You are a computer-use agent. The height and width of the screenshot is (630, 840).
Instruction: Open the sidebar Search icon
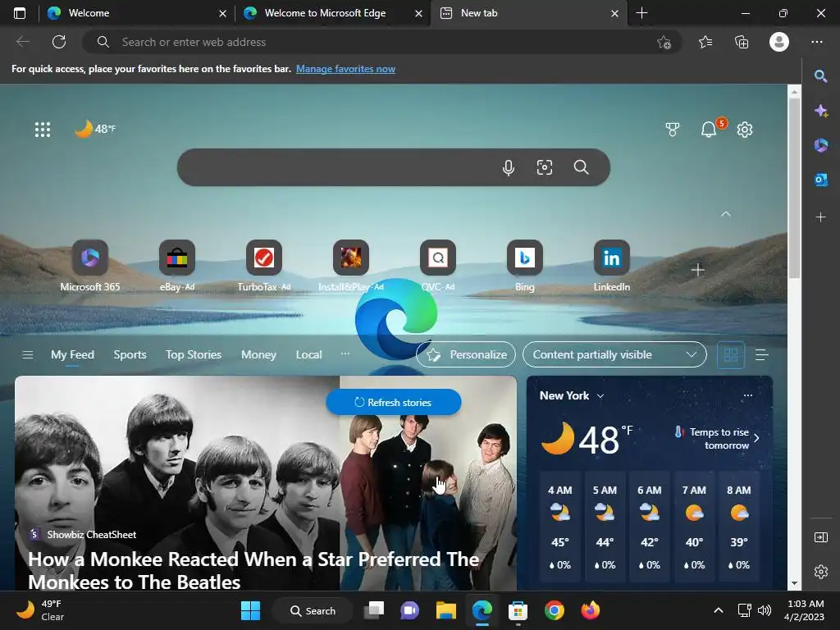click(820, 76)
